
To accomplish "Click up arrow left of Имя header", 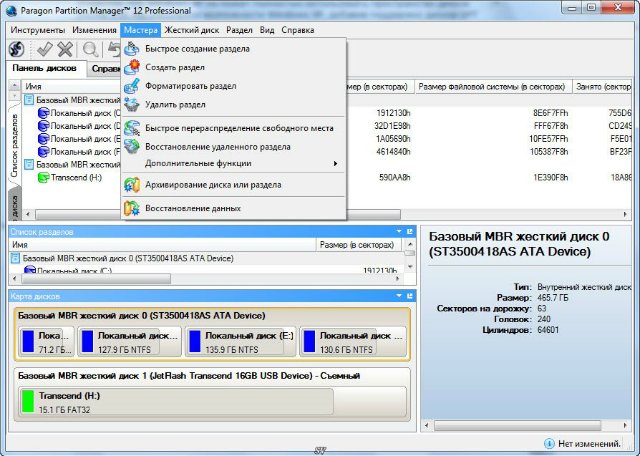I will click(x=15, y=86).
